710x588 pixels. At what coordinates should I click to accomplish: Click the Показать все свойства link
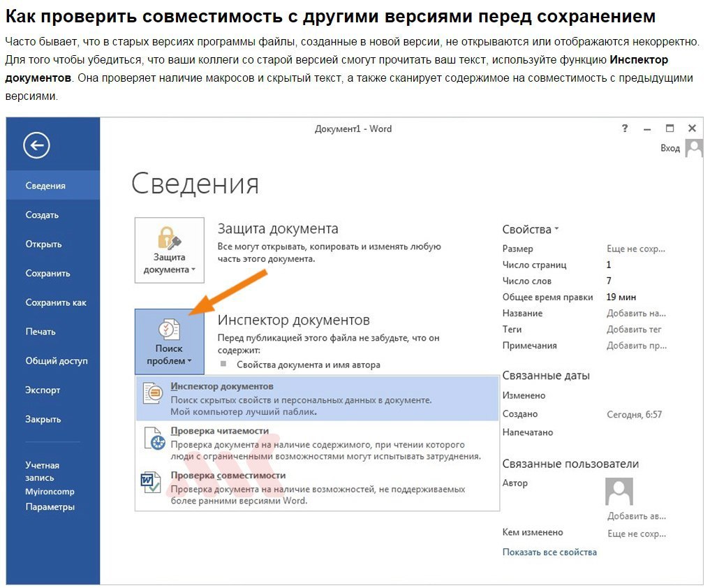point(549,552)
